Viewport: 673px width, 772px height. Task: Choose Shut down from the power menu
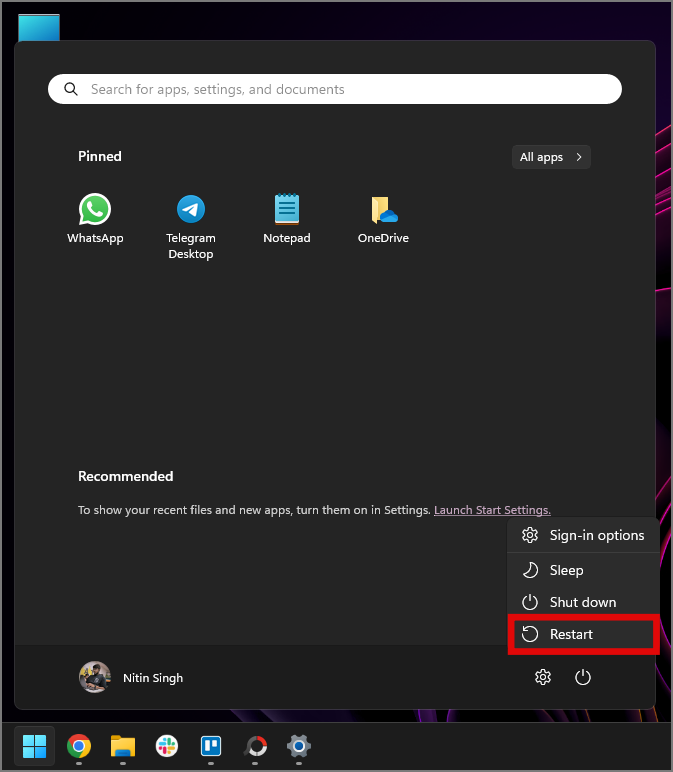[583, 602]
